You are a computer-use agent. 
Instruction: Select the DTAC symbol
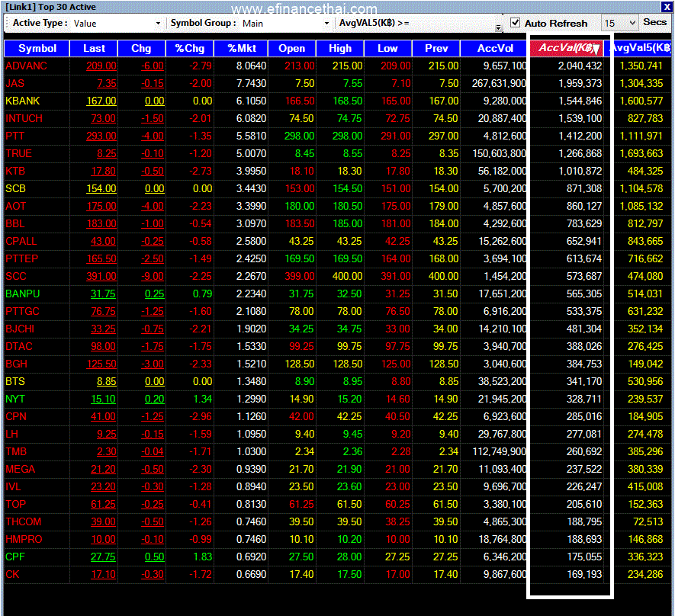(19, 346)
